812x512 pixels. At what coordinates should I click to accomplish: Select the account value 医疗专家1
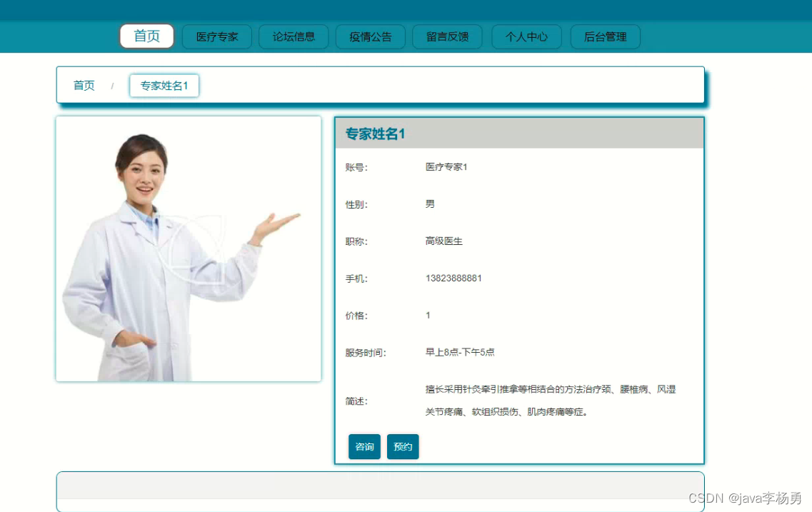[446, 166]
